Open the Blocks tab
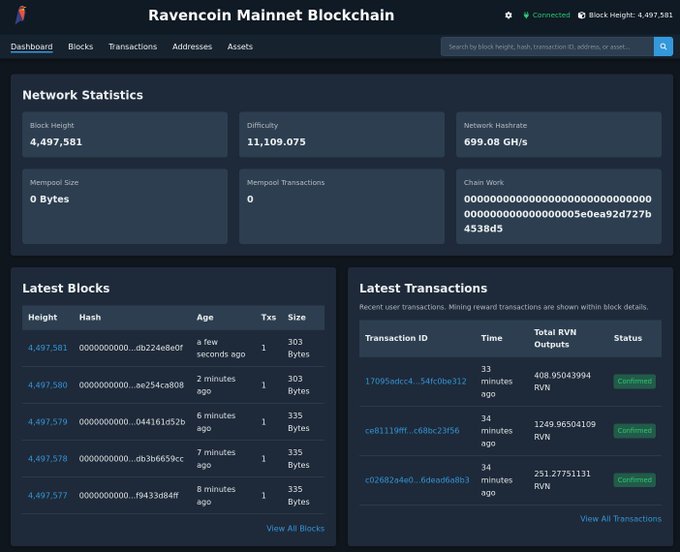 click(x=81, y=46)
